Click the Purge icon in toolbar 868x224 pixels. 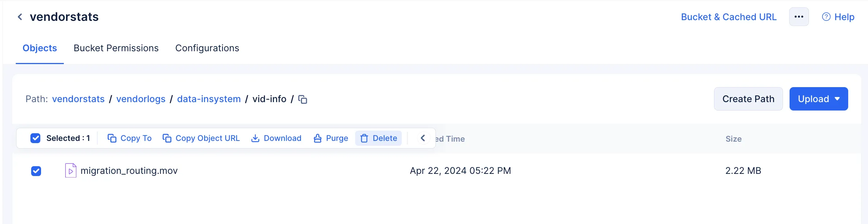[317, 138]
